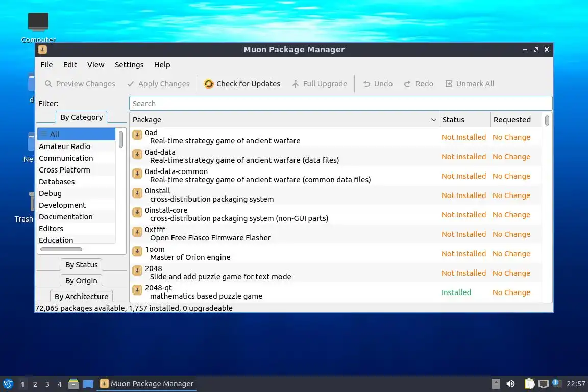This screenshot has height=392, width=588.
Task: Switch to workspace 2 in the taskbar
Action: [x=35, y=384]
